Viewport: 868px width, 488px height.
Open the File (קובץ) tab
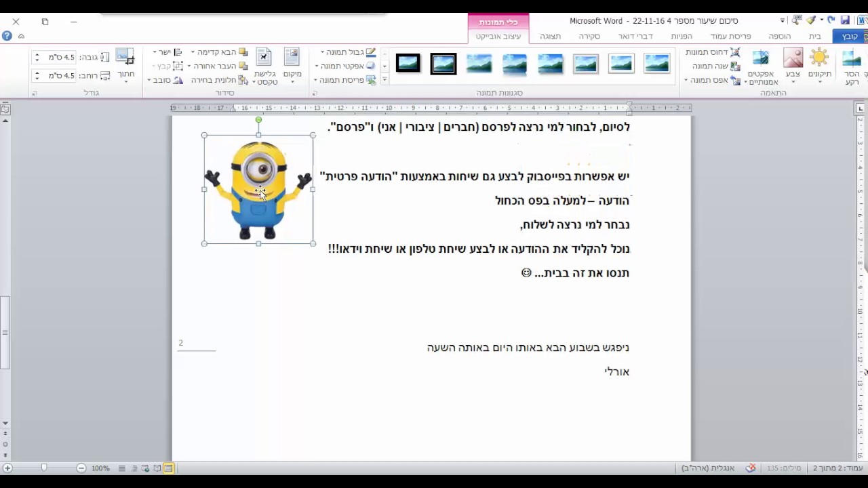coord(850,37)
